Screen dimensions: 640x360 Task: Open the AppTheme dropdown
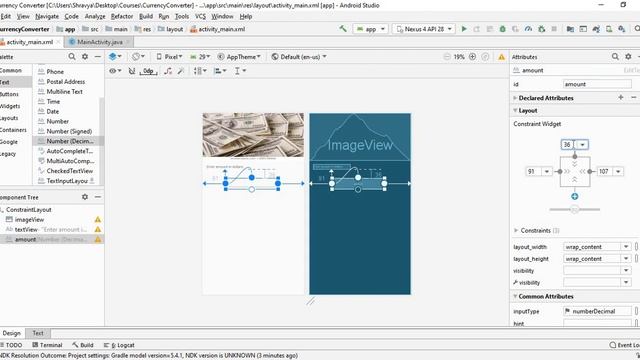[x=239, y=57]
